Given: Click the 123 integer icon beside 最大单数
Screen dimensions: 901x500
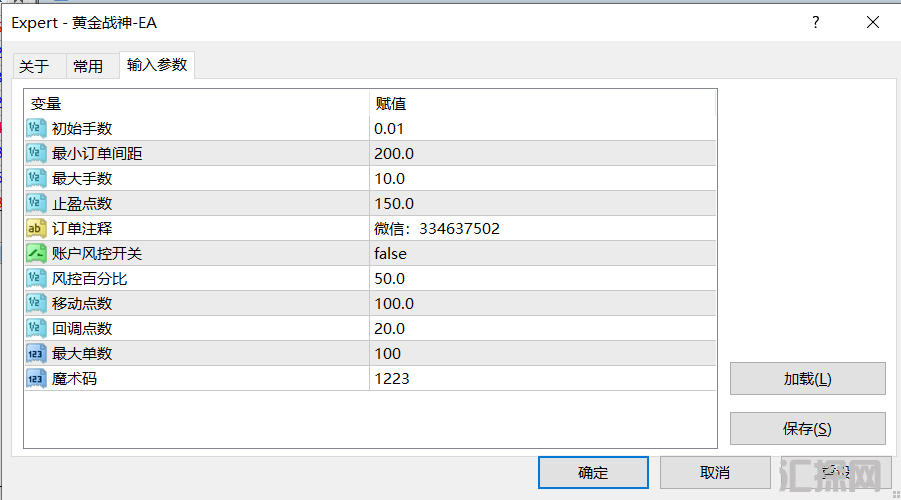Looking at the screenshot, I should coord(36,353).
